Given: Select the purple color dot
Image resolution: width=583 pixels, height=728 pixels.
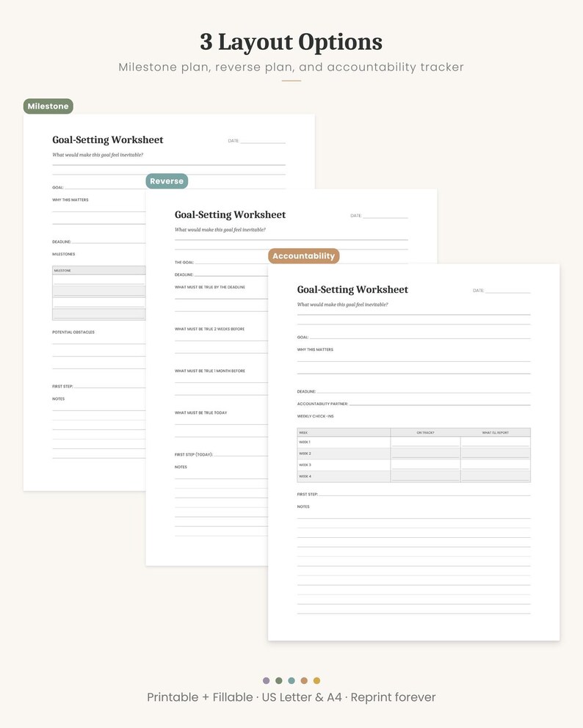Looking at the screenshot, I should tap(267, 680).
